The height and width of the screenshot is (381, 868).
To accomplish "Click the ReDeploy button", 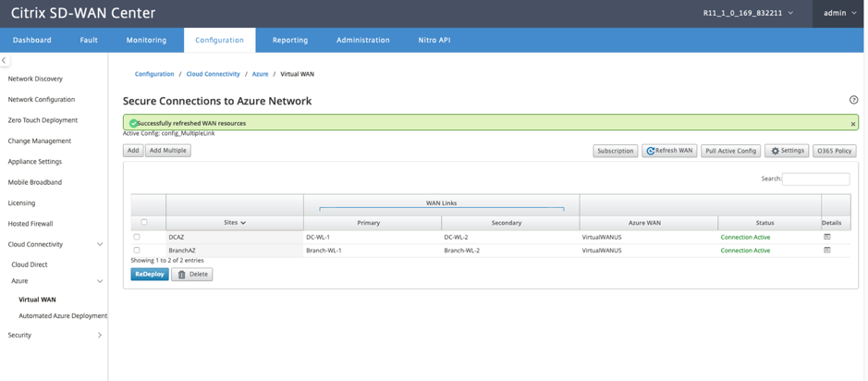I will click(150, 274).
